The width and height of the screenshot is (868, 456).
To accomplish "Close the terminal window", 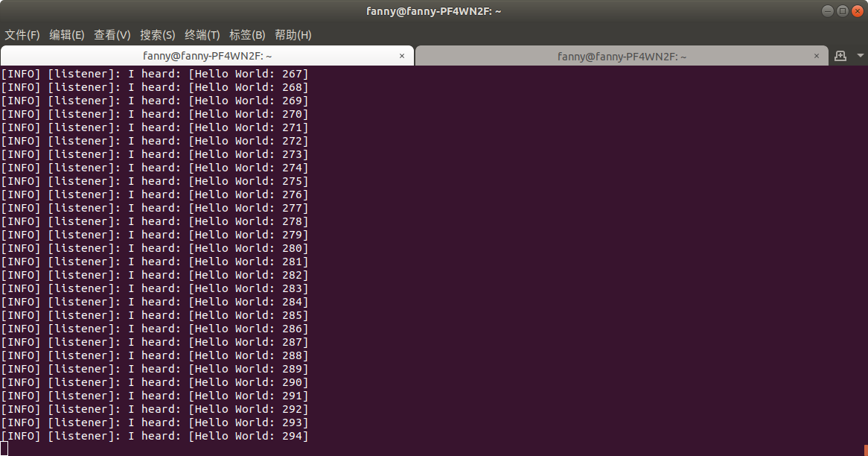I will click(x=857, y=10).
